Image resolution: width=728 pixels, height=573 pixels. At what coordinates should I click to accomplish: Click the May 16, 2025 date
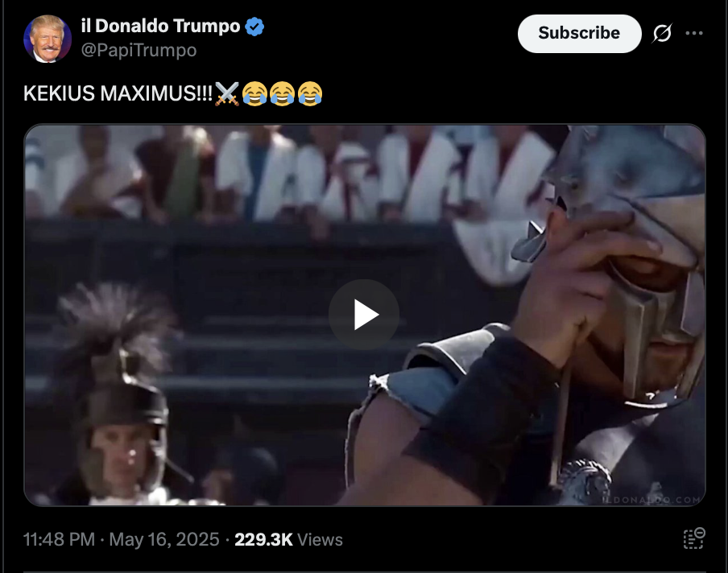click(164, 539)
